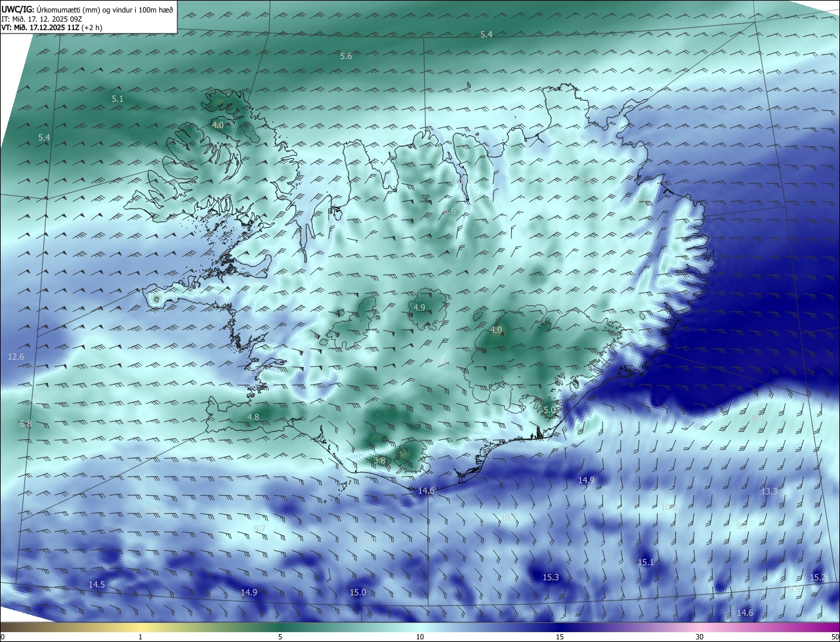Click the 5.6 value north of Iceland
The image size is (840, 642).
tap(346, 56)
